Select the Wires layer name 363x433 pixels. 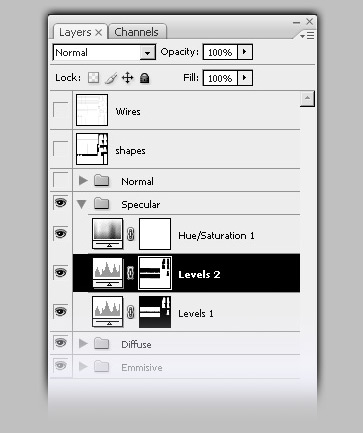pos(128,111)
